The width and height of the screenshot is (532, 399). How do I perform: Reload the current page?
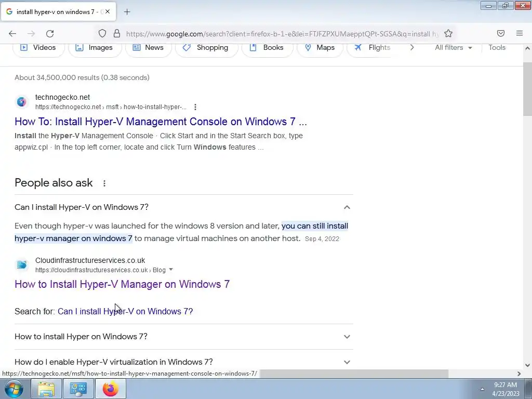pos(50,34)
